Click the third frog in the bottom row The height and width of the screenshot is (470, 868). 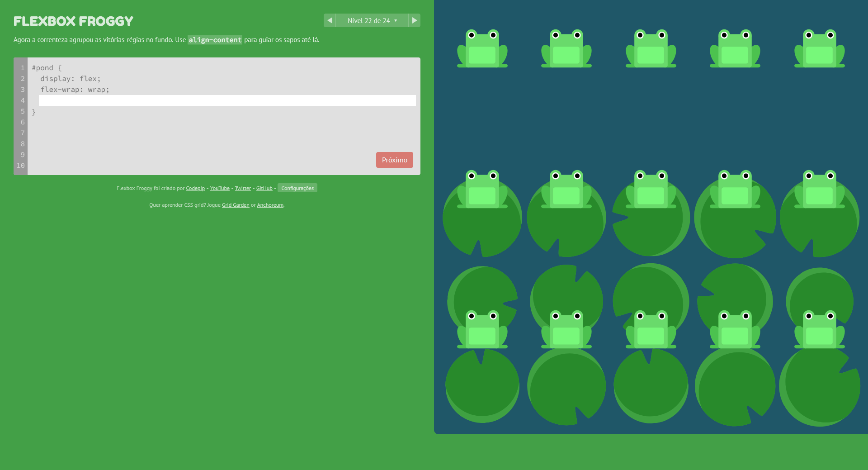[x=651, y=329]
